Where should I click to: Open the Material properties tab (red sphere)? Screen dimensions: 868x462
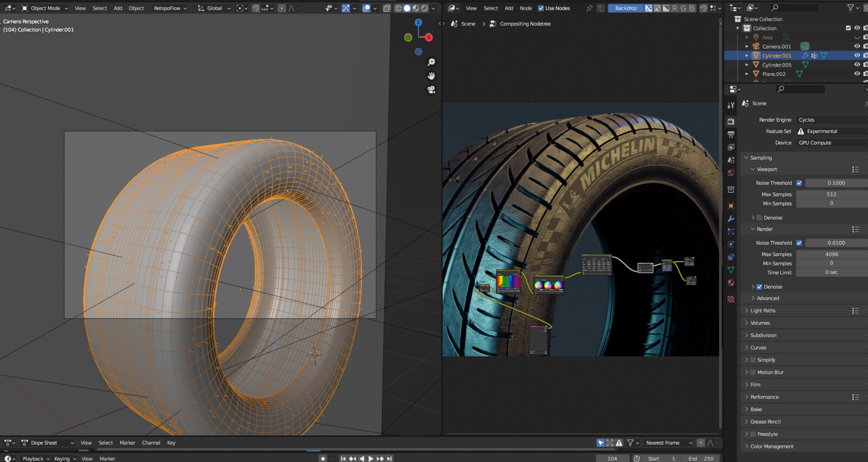point(731,283)
